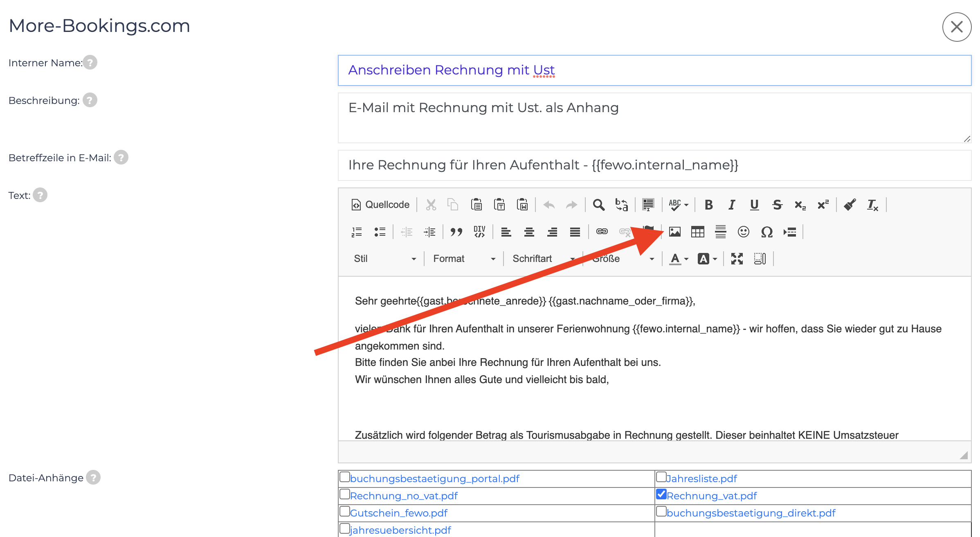Insert a numbered list
980x537 pixels.
click(357, 232)
